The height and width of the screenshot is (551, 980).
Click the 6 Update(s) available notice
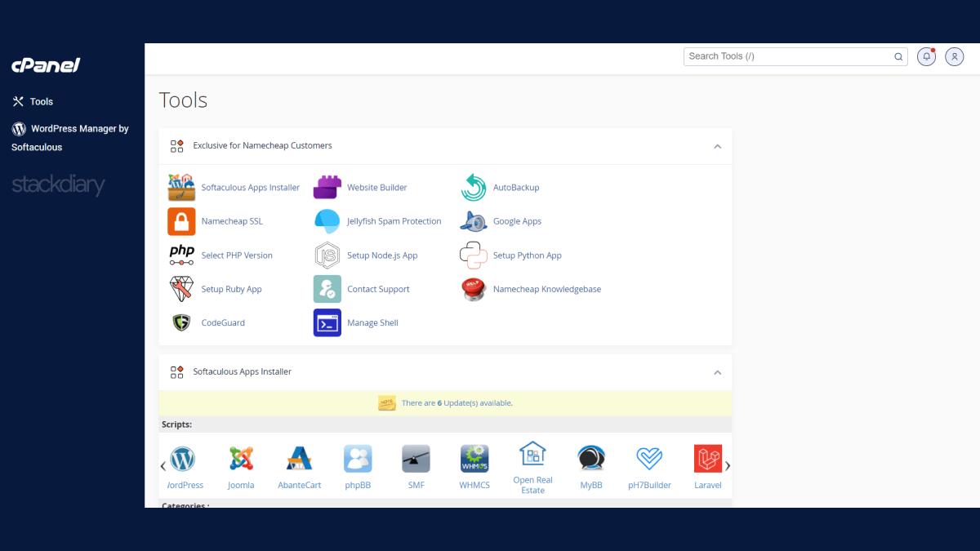click(457, 403)
